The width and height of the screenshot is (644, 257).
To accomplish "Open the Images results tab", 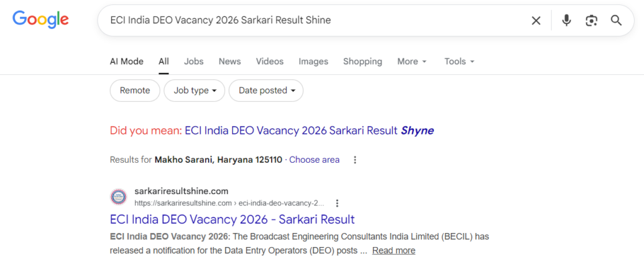I will (313, 62).
